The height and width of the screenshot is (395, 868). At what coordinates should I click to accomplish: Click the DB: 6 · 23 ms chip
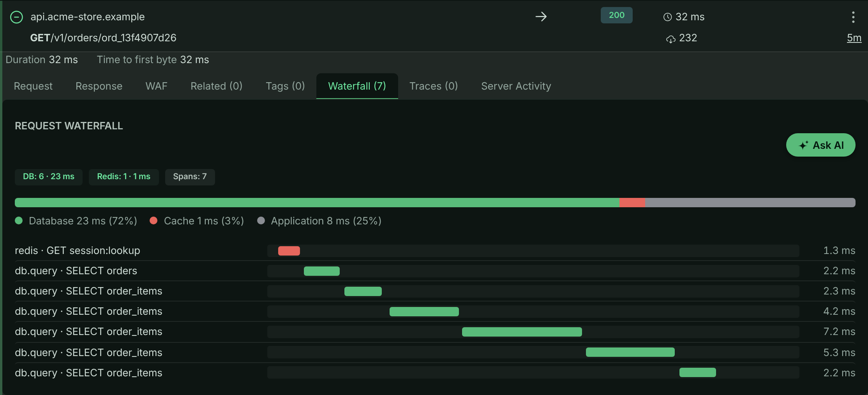49,177
